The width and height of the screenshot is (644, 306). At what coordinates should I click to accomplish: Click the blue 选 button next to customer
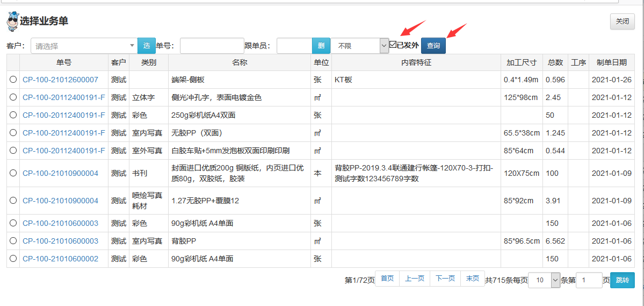click(147, 46)
